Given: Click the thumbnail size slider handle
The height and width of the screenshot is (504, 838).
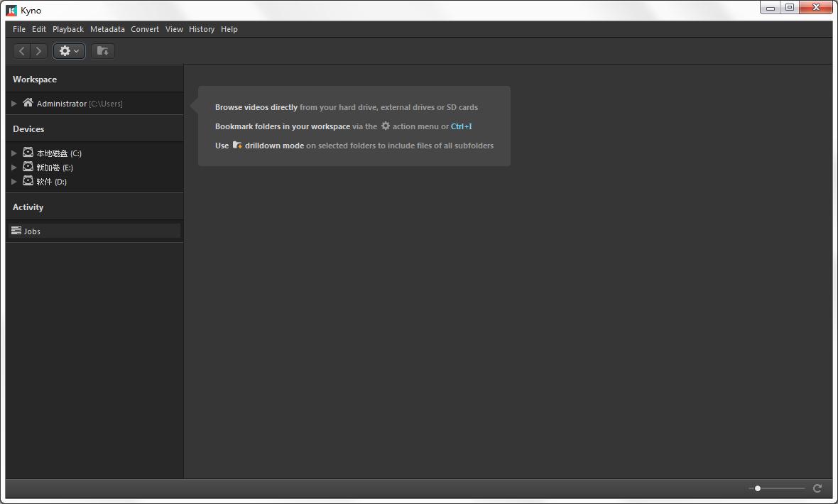Looking at the screenshot, I should click(758, 488).
